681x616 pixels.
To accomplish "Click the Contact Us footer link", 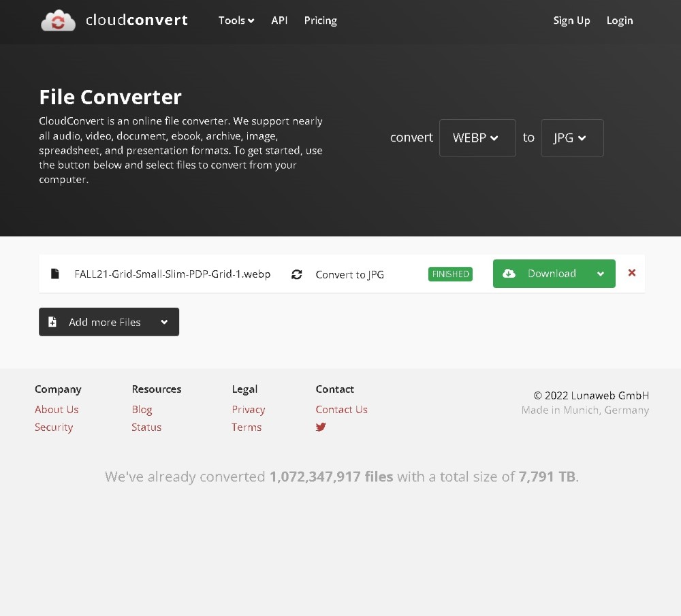I will [341, 409].
